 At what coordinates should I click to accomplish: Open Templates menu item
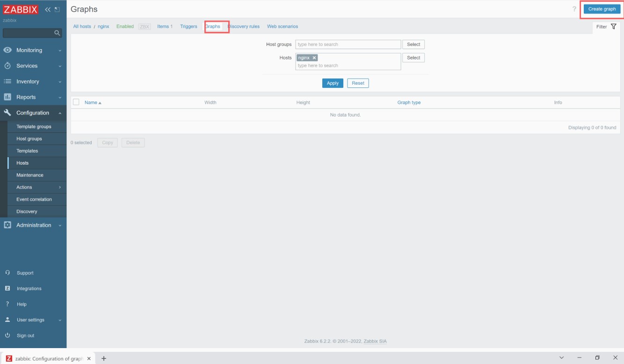[x=27, y=151]
